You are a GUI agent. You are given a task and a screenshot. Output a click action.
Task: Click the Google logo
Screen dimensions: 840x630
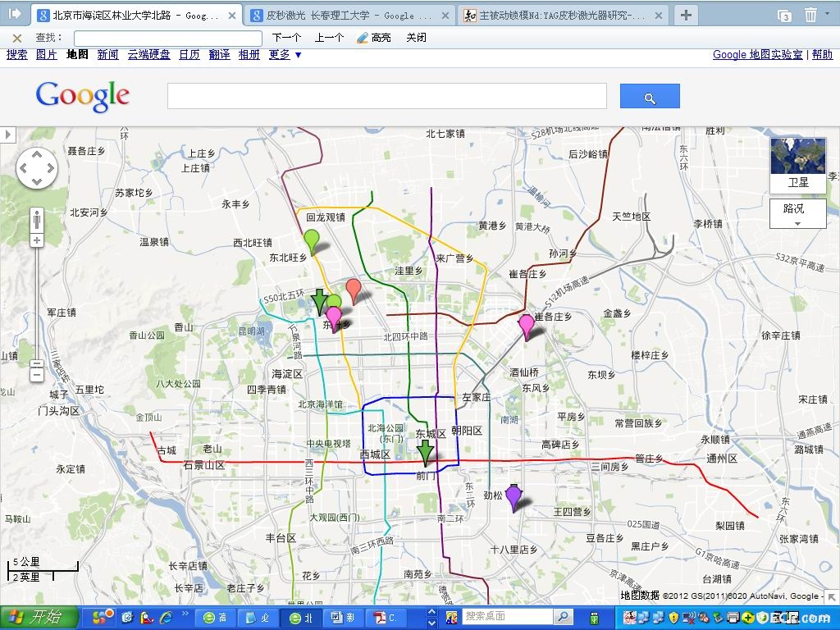pos(83,96)
